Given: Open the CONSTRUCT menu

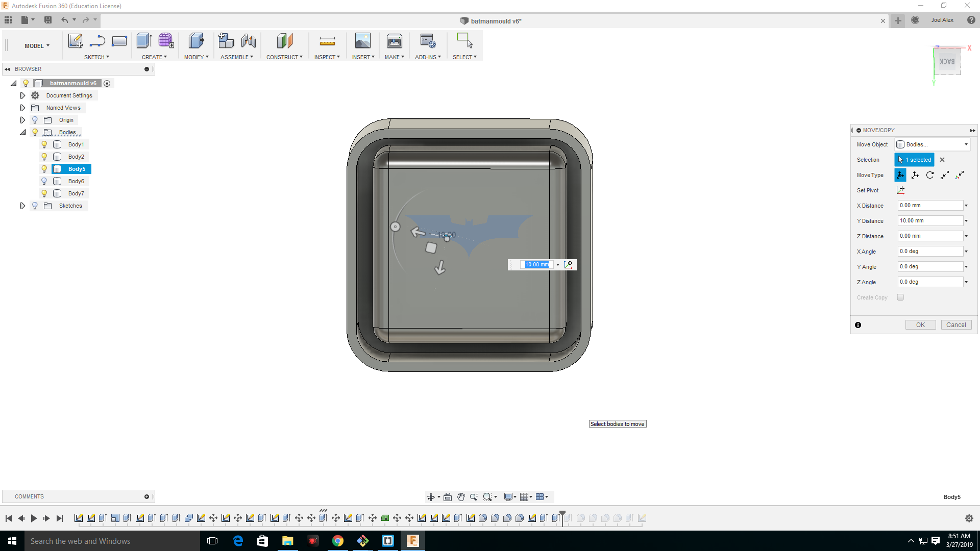Looking at the screenshot, I should 284,57.
